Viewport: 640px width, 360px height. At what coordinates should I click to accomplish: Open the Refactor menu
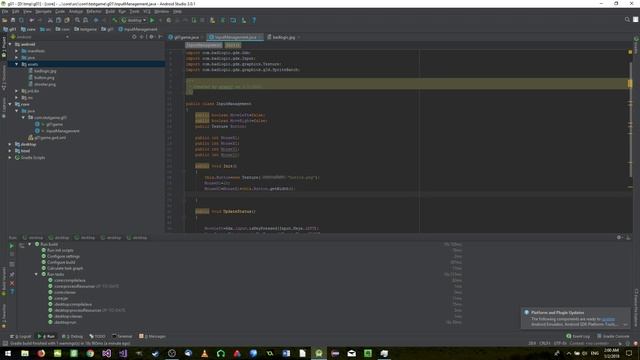tap(93, 11)
